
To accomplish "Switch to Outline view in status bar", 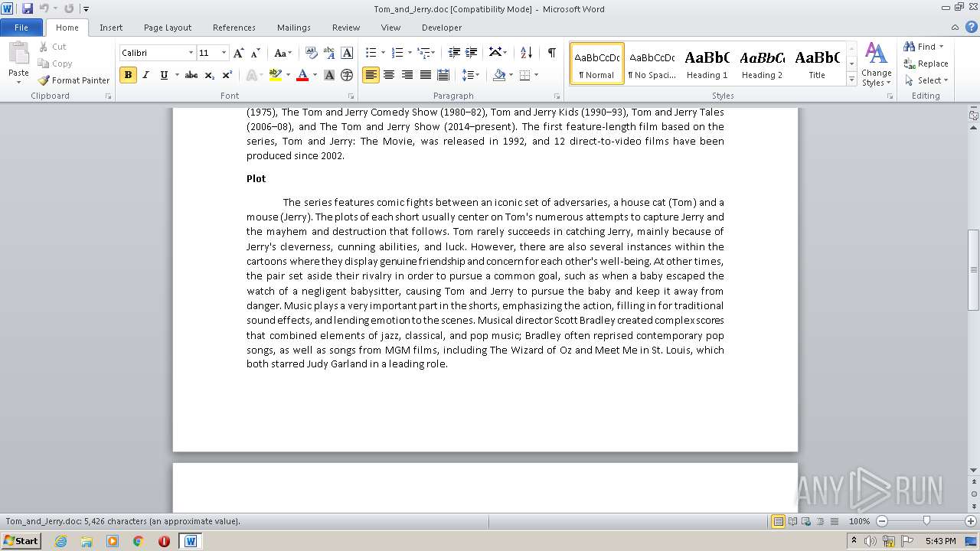I will coord(820,521).
